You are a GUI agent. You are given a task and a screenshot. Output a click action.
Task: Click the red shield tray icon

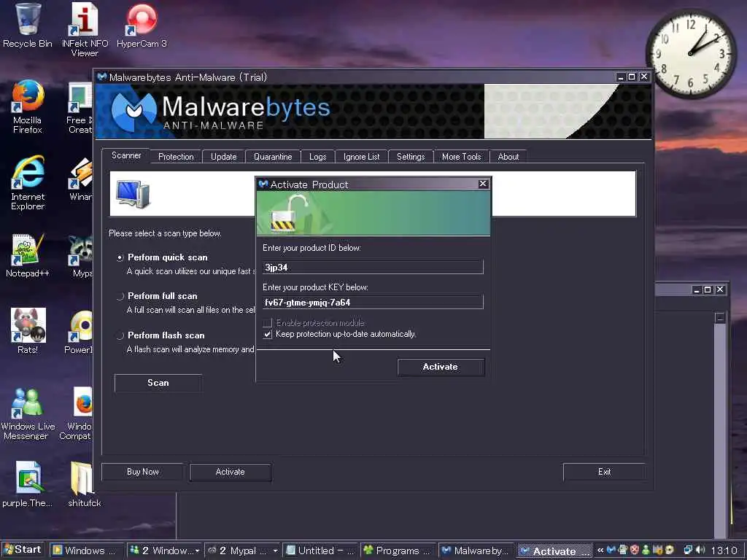(x=635, y=550)
